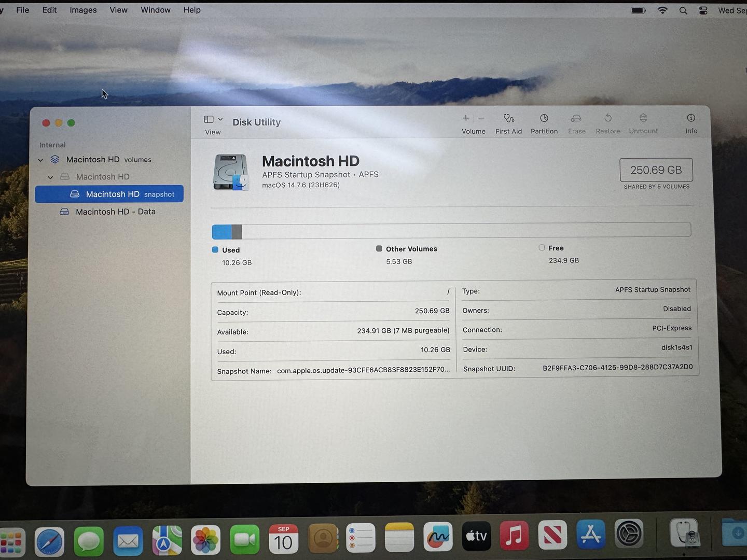The width and height of the screenshot is (747, 560).
Task: Collapse the Macintosh HD volume group chevron
Action: (50, 177)
